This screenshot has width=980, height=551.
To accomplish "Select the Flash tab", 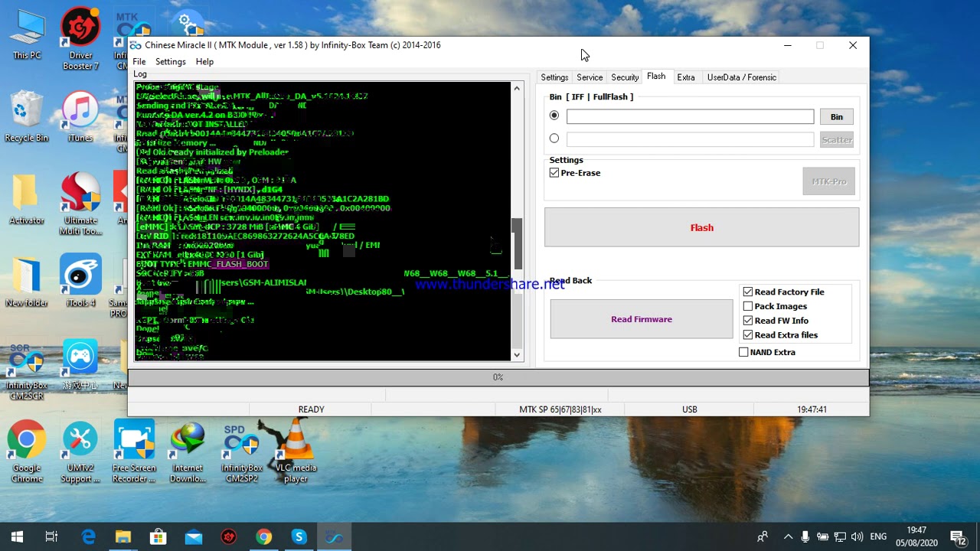I will tap(656, 77).
